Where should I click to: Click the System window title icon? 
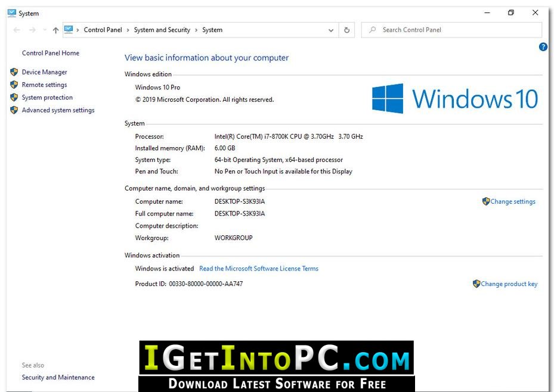(x=12, y=13)
